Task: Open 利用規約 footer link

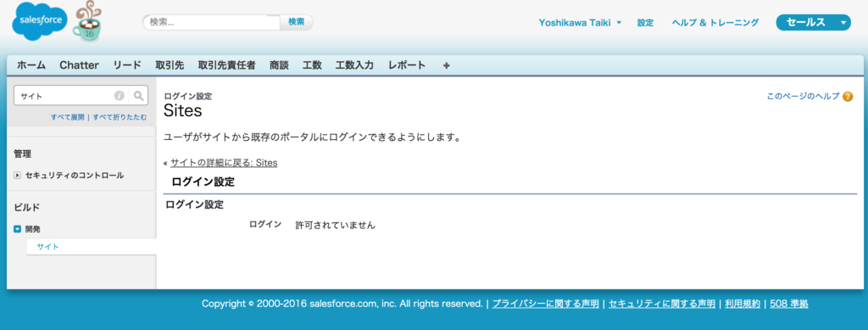Action: pos(743,304)
